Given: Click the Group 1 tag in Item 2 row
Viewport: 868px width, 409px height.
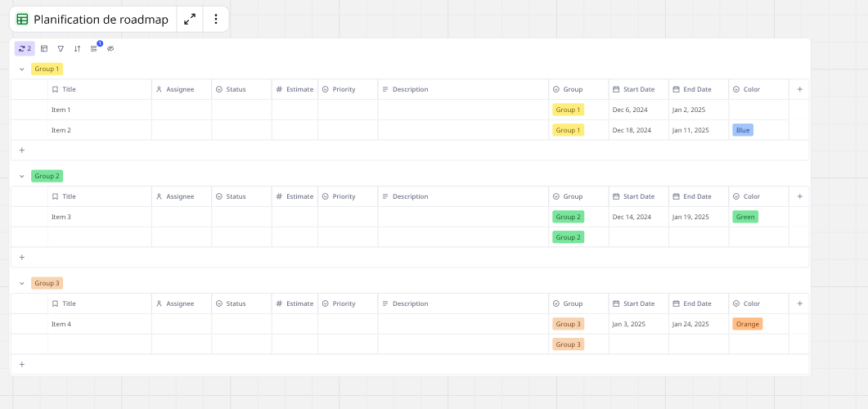Looking at the screenshot, I should [x=568, y=130].
